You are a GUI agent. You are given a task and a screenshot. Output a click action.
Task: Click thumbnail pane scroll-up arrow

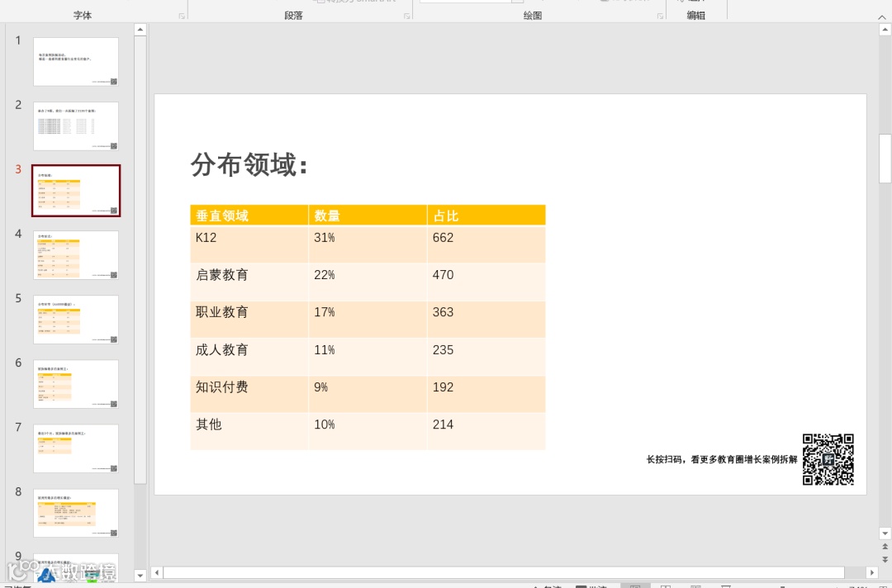pyautogui.click(x=140, y=30)
